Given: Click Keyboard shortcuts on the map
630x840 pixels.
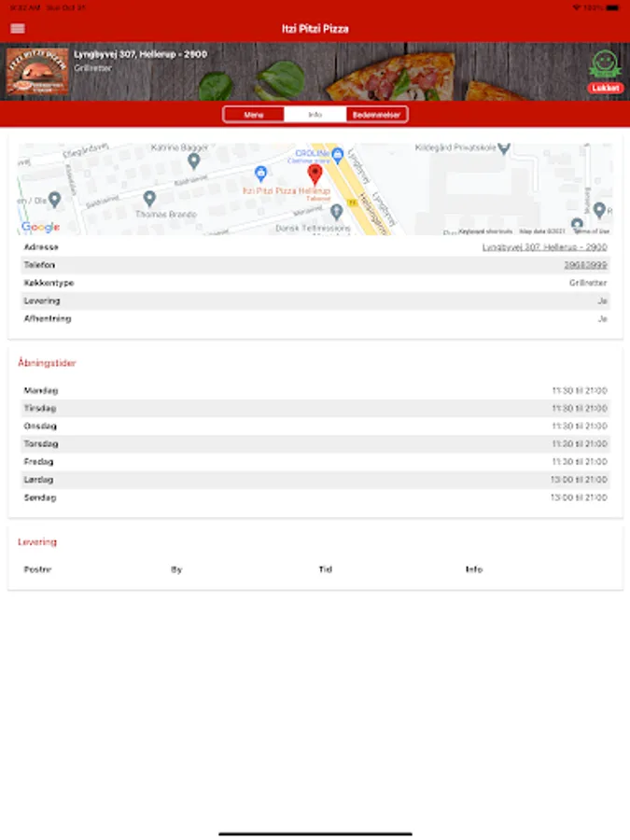Looking at the screenshot, I should click(x=485, y=231).
